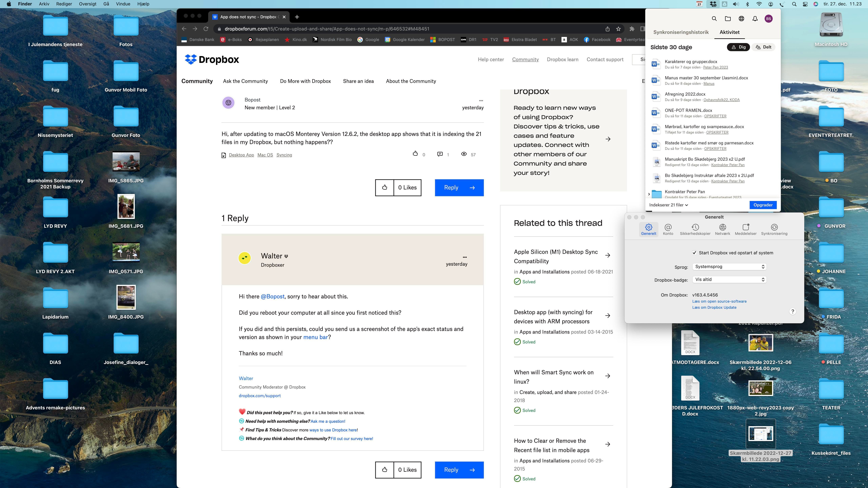Viewport: 868px width, 488px height.
Task: Click the menu bar link in reply
Action: (x=315, y=337)
